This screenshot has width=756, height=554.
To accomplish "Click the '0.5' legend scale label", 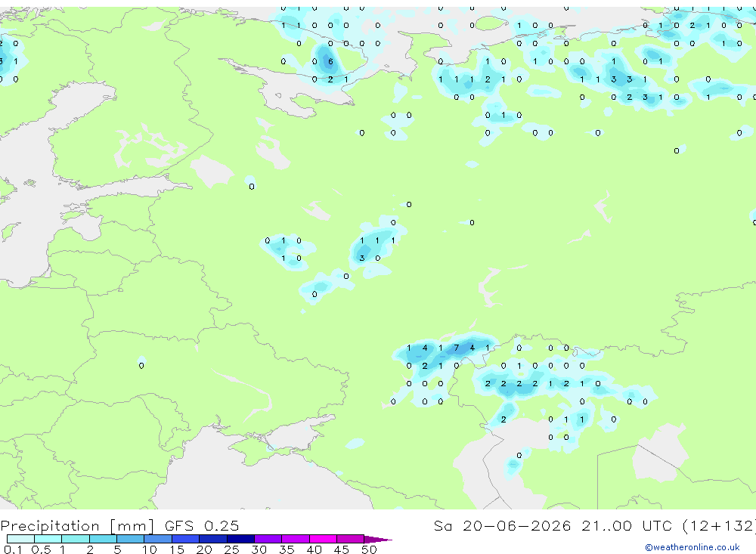I will tap(41, 549).
